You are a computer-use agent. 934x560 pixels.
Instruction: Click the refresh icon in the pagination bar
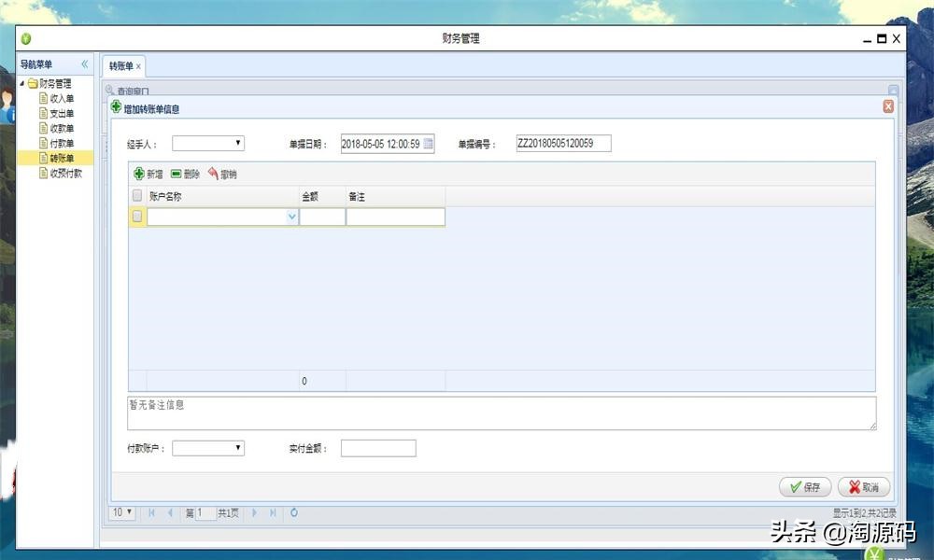tap(294, 512)
